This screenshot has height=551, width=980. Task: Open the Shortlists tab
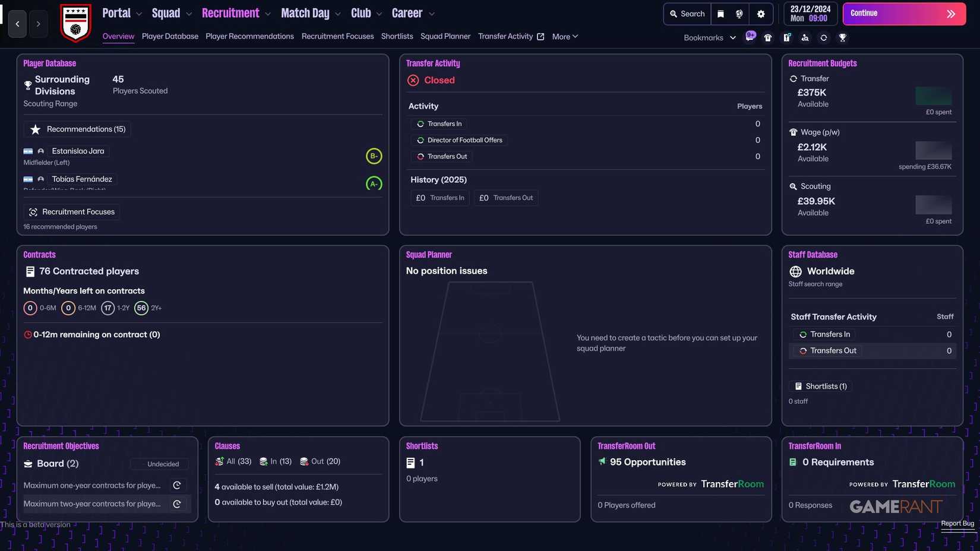[x=397, y=37]
